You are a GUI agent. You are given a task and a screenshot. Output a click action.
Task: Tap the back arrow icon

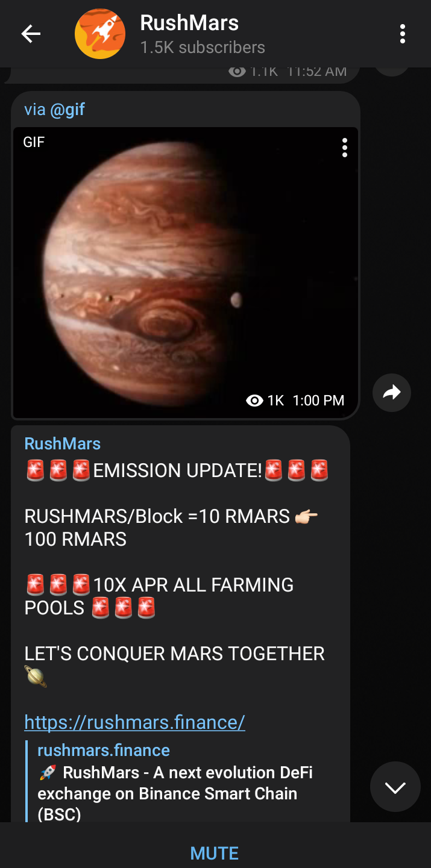point(31,34)
